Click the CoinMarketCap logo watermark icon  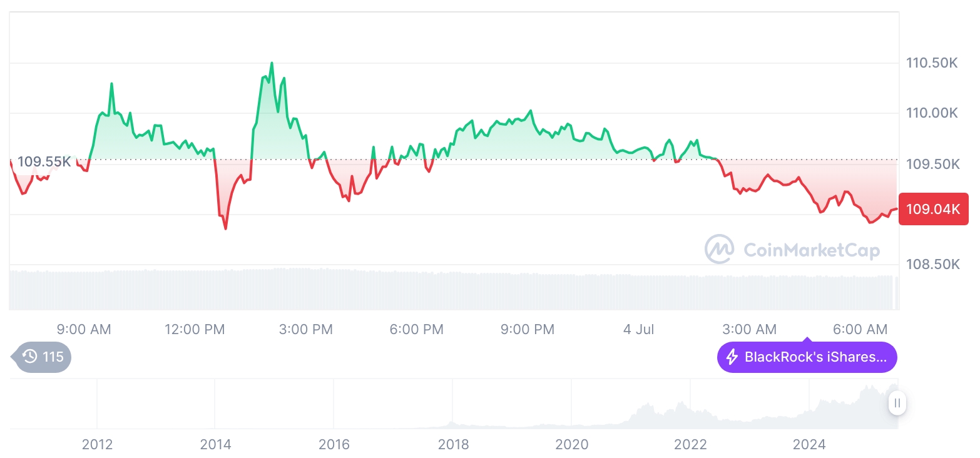pyautogui.click(x=719, y=249)
